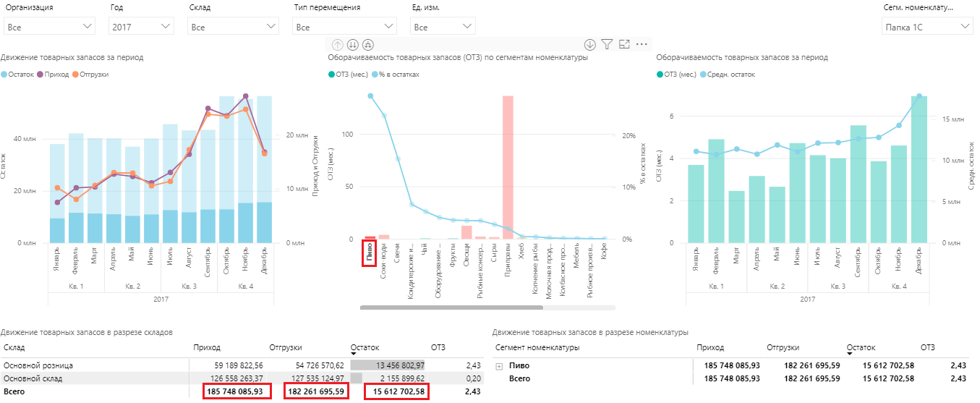Click the right chart title Оборачиваемость товарных запасов за период
Viewport: 980px width, 403px height.
[x=742, y=57]
